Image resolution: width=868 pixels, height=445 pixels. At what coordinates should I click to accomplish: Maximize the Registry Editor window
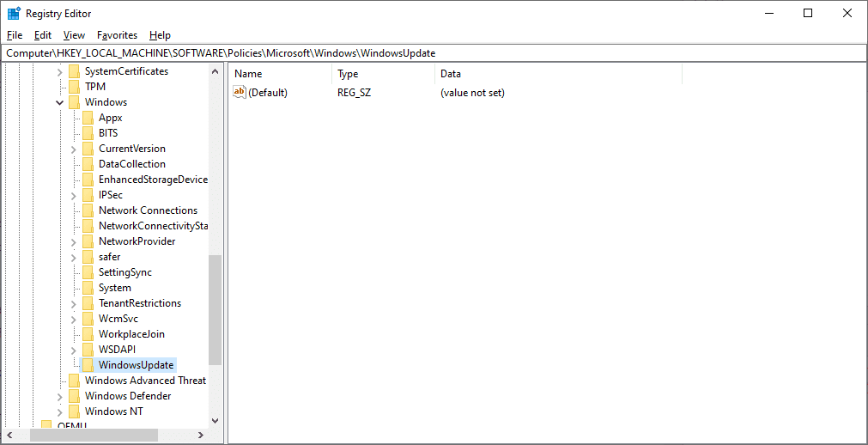pos(808,13)
